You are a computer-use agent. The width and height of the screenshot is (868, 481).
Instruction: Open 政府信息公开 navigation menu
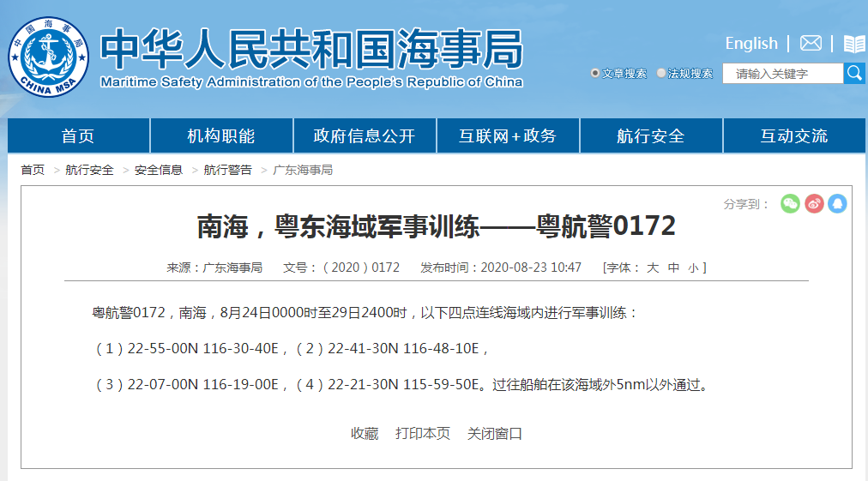[x=365, y=135]
